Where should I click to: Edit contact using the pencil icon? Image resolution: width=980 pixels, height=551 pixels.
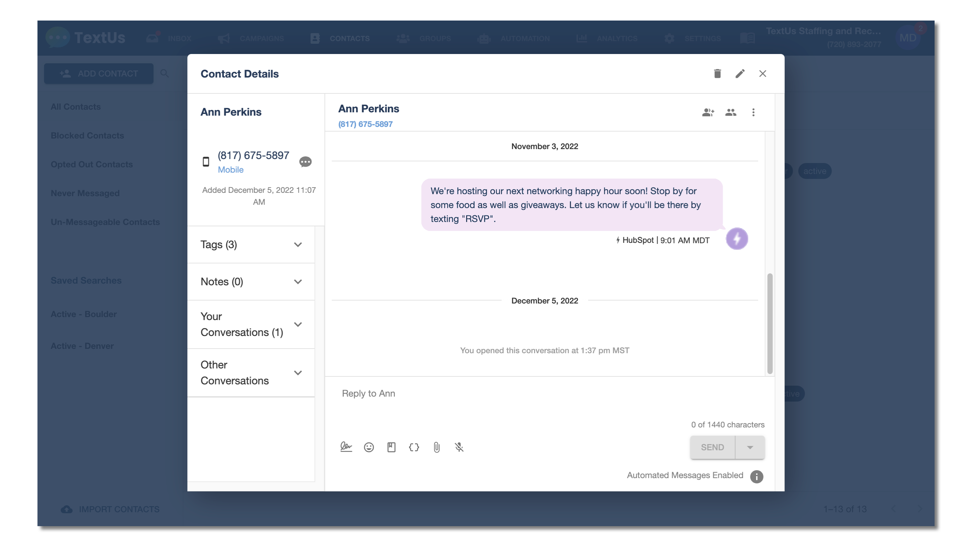coord(740,74)
